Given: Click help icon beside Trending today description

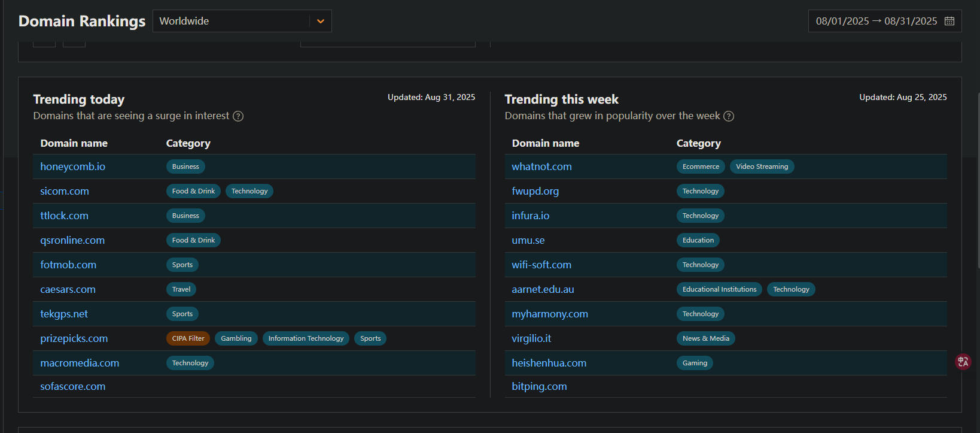Looking at the screenshot, I should point(238,116).
